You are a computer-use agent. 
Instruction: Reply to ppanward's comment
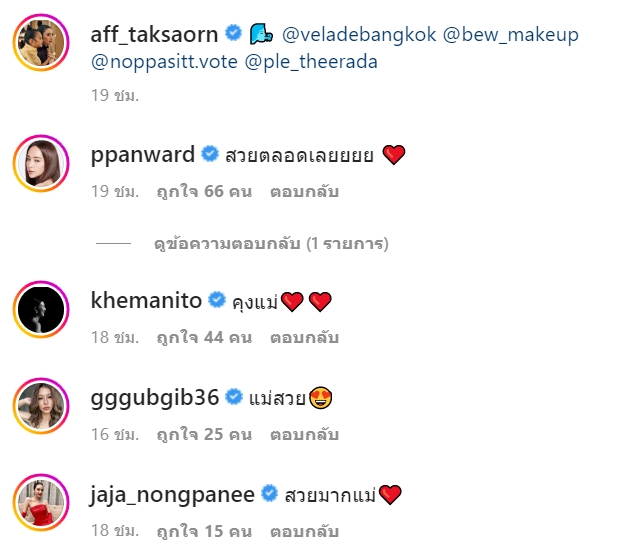coord(304,191)
